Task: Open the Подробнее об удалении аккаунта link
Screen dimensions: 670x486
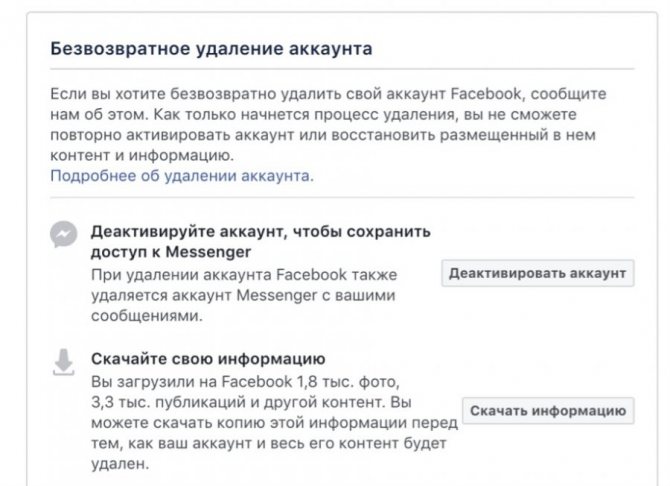Action: pyautogui.click(x=182, y=176)
